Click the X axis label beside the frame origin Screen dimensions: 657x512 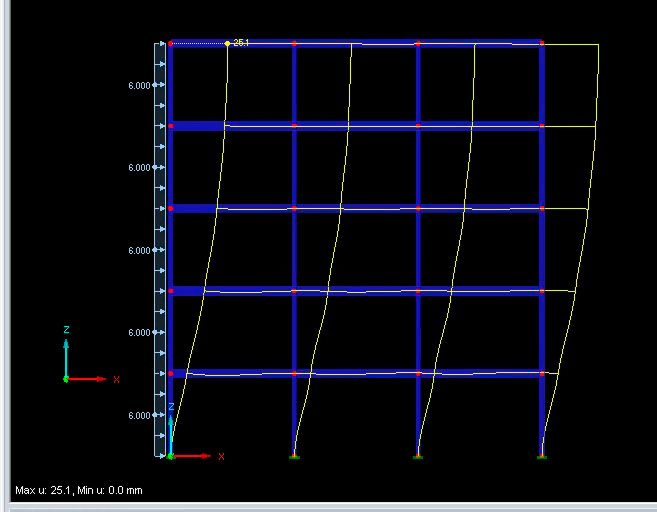coord(221,456)
